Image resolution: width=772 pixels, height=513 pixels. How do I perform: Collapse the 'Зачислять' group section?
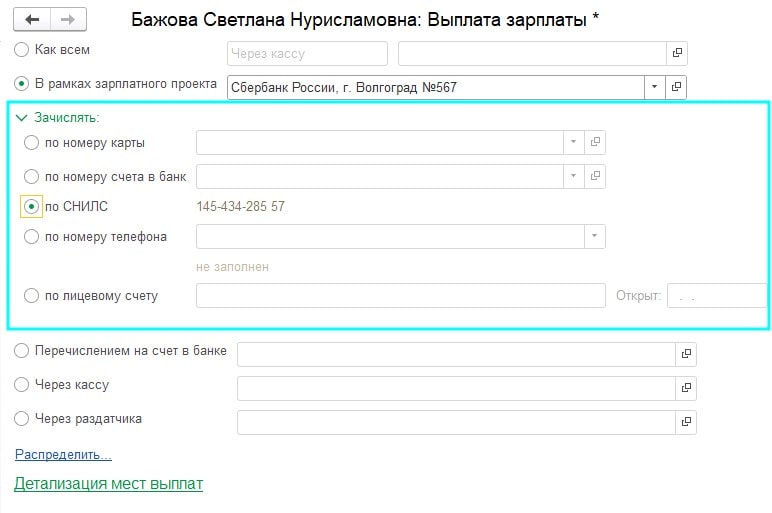tap(22, 117)
